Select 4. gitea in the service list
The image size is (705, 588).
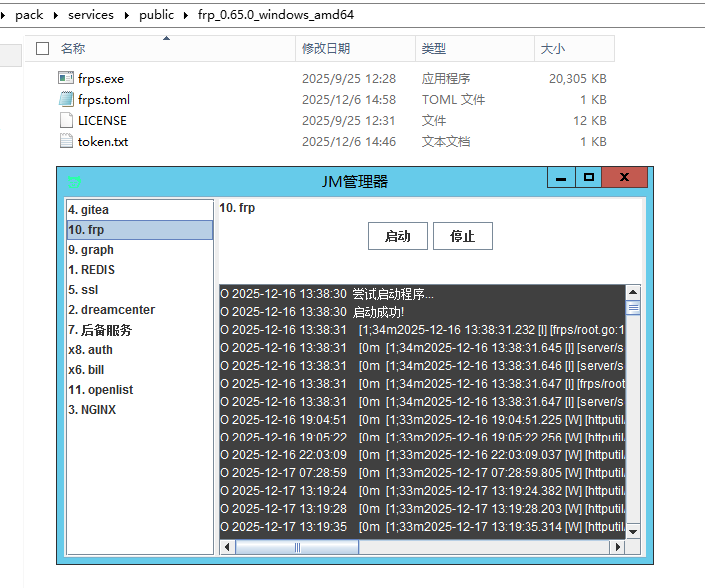click(x=88, y=210)
